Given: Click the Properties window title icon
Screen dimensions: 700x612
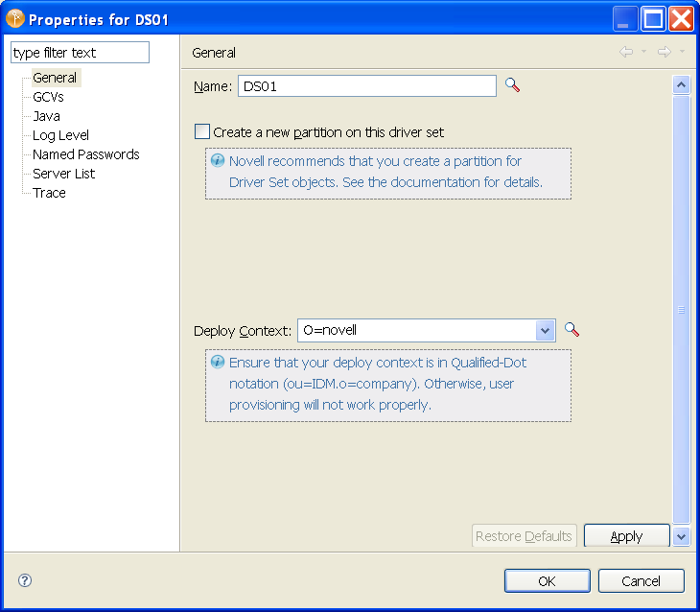Looking at the screenshot, I should (x=15, y=19).
